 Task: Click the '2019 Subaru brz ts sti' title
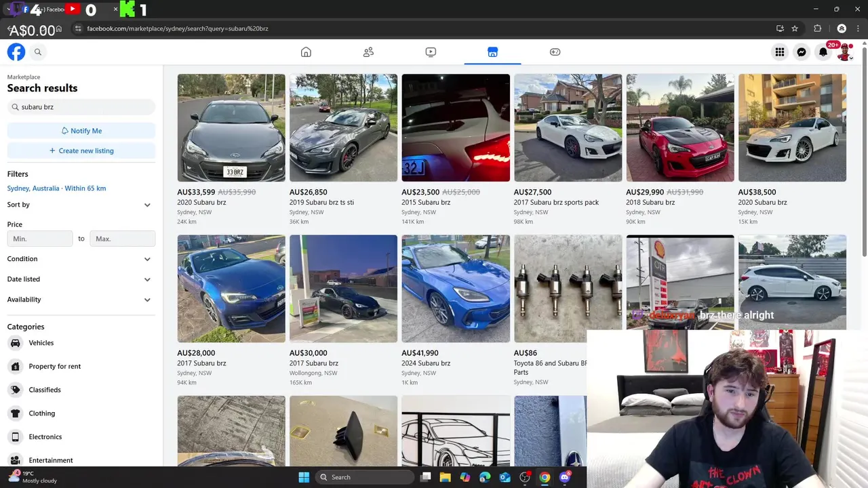(x=321, y=203)
